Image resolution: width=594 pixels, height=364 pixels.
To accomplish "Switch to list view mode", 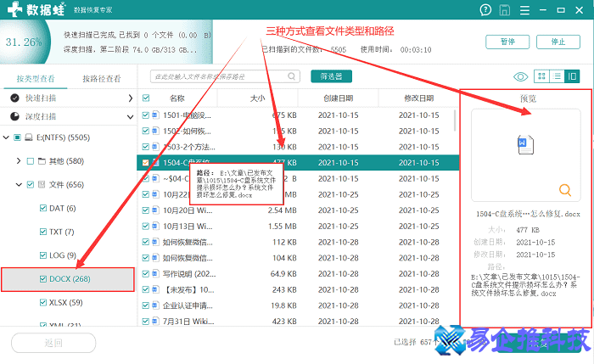I will pos(557,76).
